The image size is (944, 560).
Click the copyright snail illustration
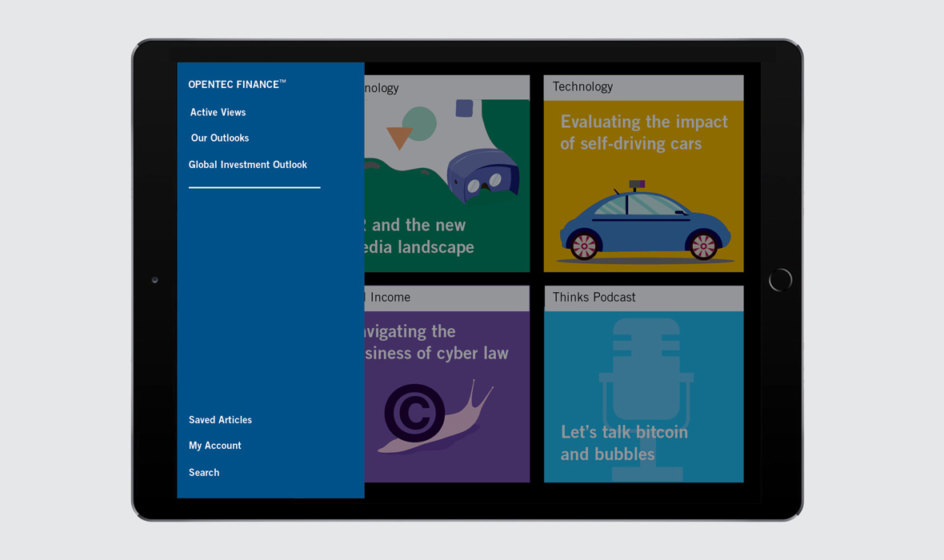(436, 415)
